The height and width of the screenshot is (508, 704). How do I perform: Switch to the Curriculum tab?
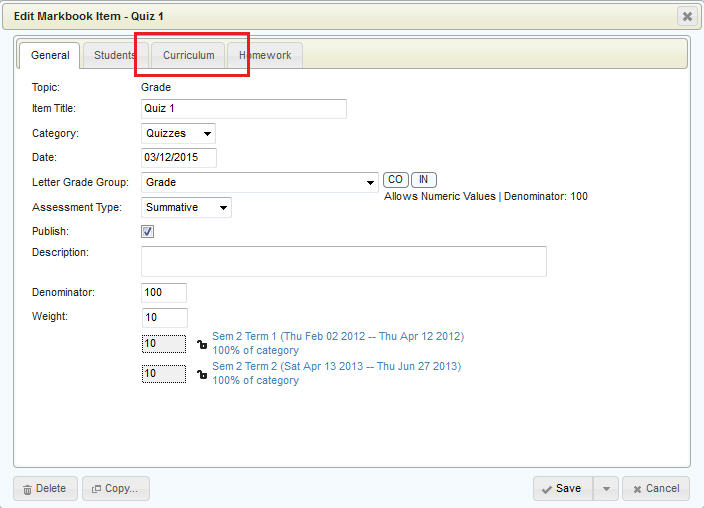[188, 56]
